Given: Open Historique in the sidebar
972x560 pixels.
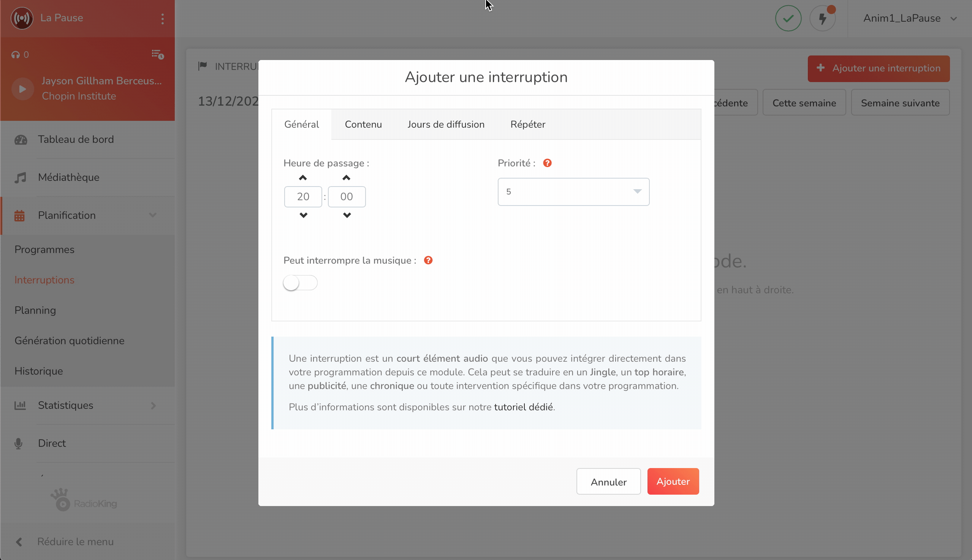Looking at the screenshot, I should (38, 371).
